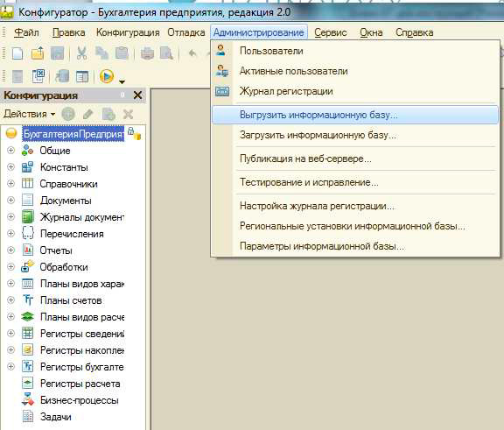Screen dimensions: 504x430
Task: Click the Undo arrow icon
Action: 192,53
